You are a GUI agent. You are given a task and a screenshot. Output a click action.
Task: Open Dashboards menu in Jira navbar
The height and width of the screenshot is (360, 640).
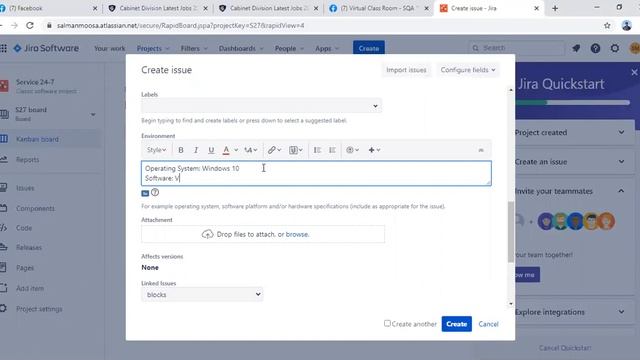[x=241, y=48]
